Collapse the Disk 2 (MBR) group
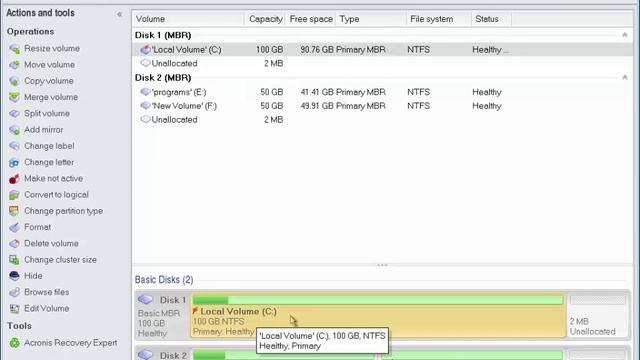The image size is (640, 360). point(624,78)
